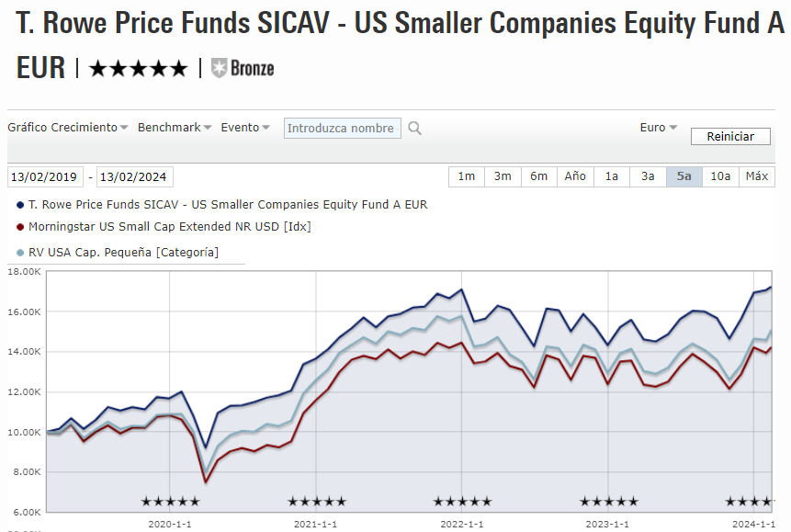Screen dimensions: 791x532
Task: Click the Morningstar Bronze medal icon
Action: (x=220, y=67)
